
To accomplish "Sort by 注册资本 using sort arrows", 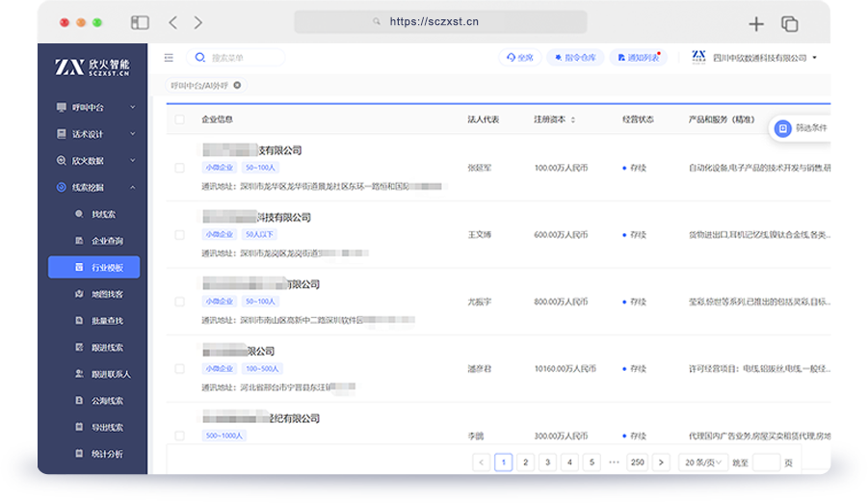I will [573, 119].
